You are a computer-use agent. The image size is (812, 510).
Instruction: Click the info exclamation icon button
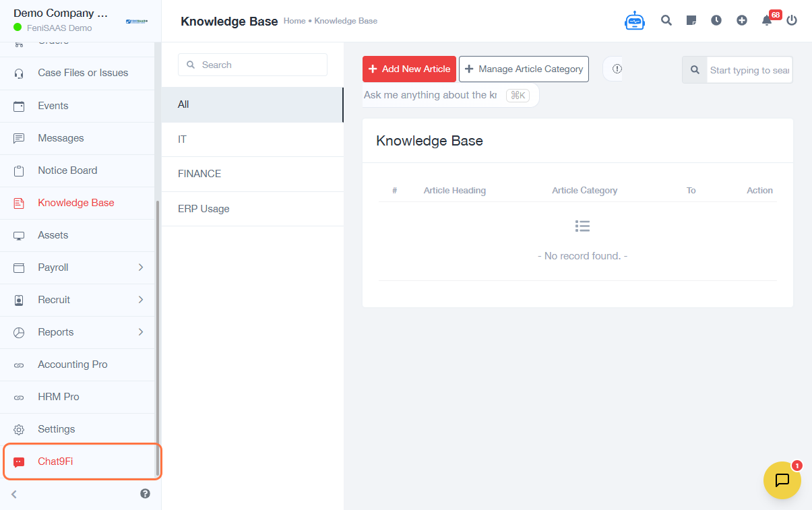(x=617, y=69)
